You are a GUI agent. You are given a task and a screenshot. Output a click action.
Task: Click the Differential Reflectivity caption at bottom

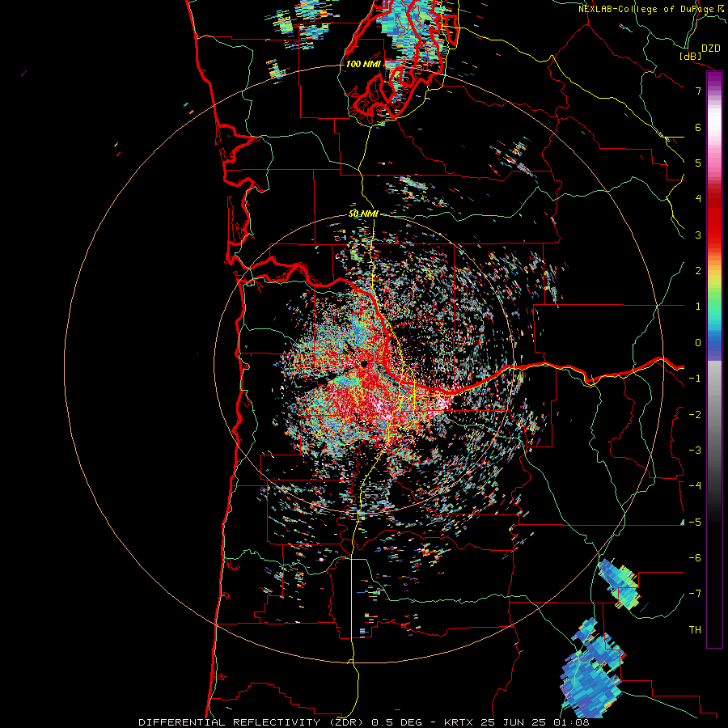point(364,722)
